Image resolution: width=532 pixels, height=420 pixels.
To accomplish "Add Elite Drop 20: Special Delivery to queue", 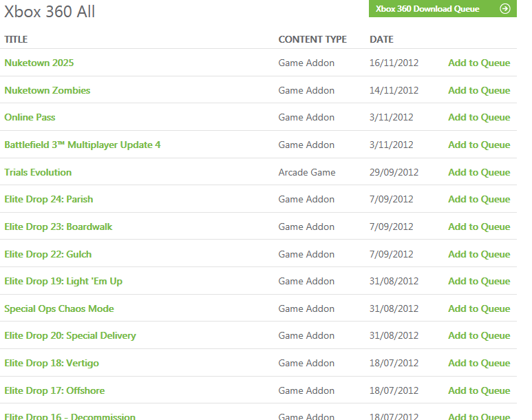I will click(x=479, y=335).
